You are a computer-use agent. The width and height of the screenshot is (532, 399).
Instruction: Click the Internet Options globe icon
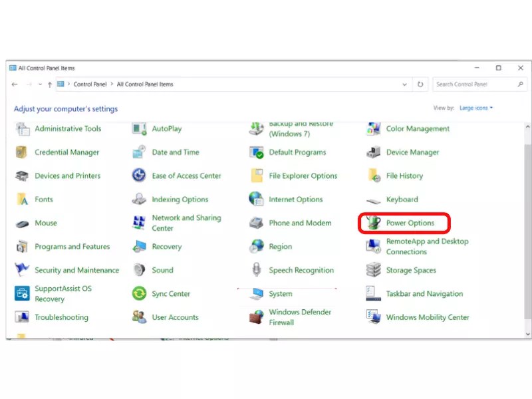pos(256,199)
